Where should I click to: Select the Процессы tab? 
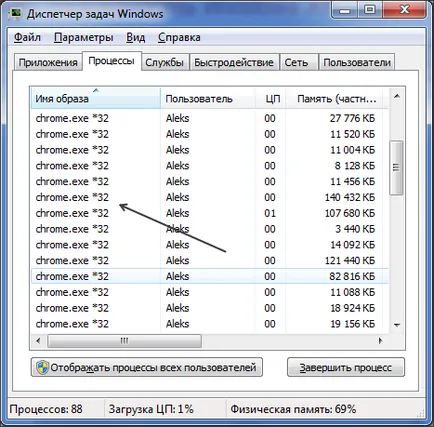click(112, 61)
